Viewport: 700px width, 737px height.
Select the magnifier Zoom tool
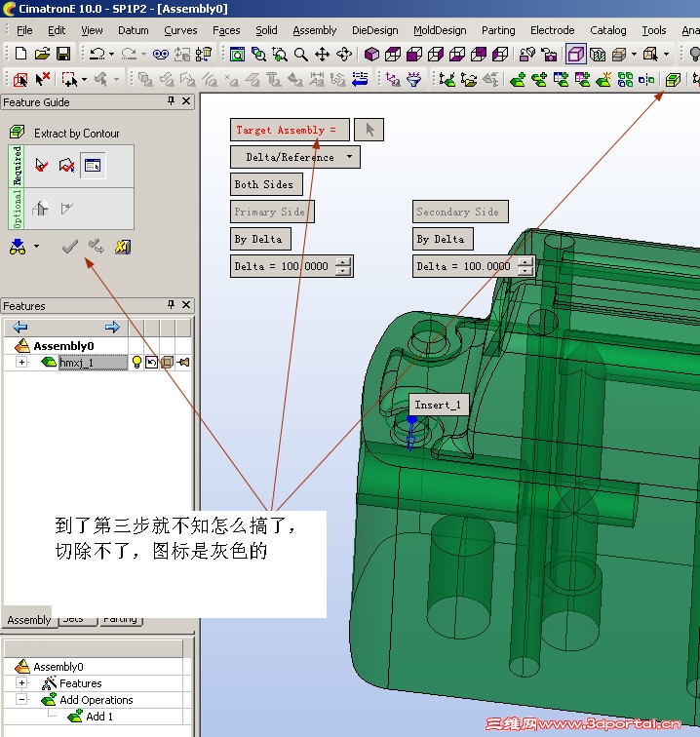coord(301,55)
